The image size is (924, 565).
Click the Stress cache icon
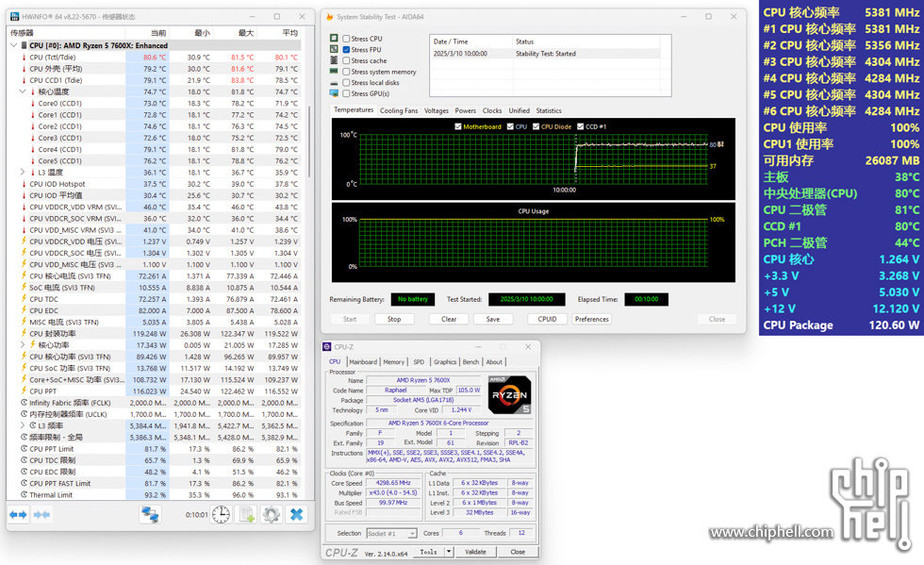click(x=334, y=60)
